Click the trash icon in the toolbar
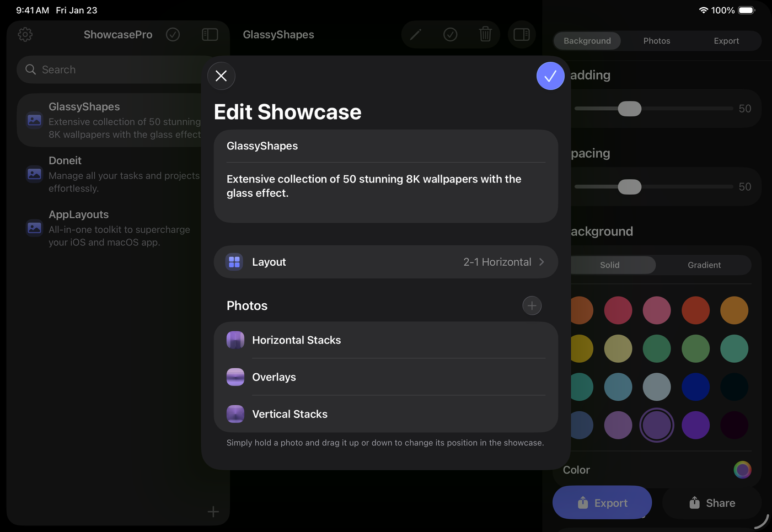The height and width of the screenshot is (532, 772). pyautogui.click(x=485, y=35)
